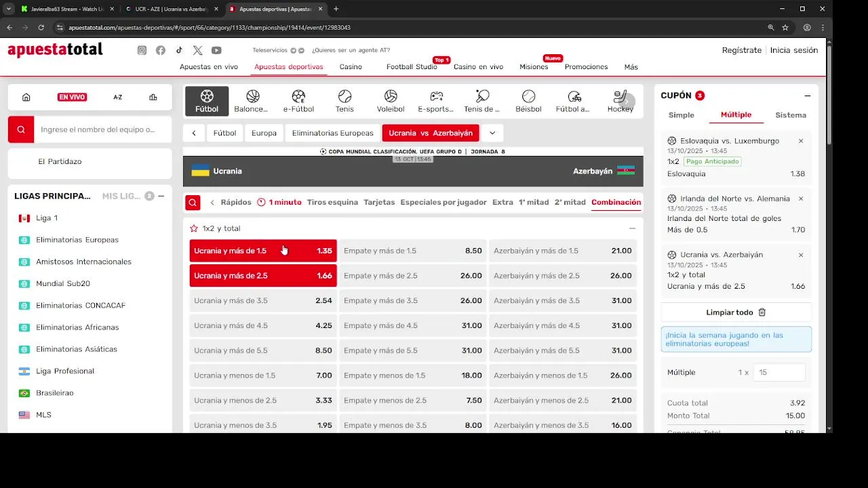The image size is (868, 488).
Task: Click the Múltiple stake amount field
Action: click(x=779, y=372)
